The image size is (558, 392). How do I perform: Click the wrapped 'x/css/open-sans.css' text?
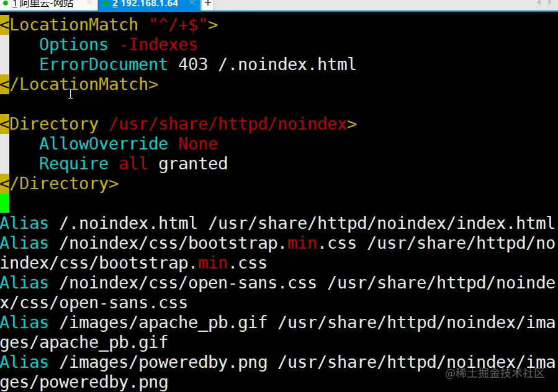click(x=94, y=303)
